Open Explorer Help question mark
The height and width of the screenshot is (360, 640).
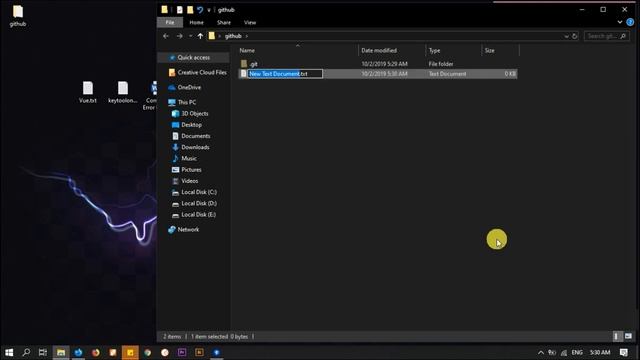tap(630, 22)
